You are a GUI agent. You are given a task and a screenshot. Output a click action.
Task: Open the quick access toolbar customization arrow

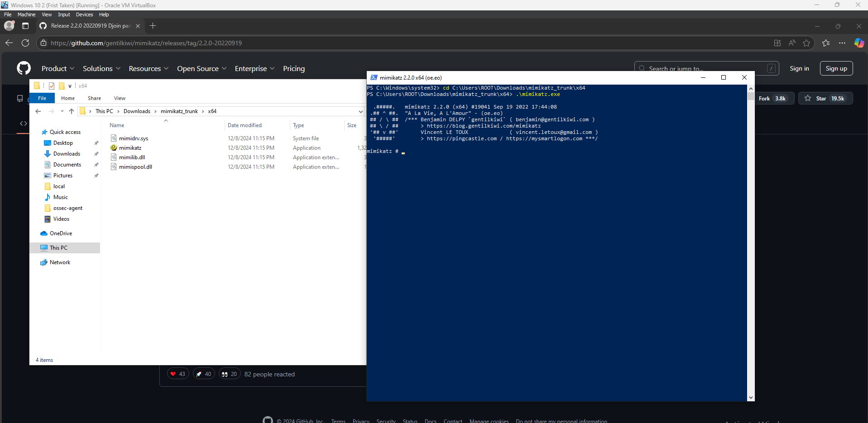pyautogui.click(x=69, y=86)
